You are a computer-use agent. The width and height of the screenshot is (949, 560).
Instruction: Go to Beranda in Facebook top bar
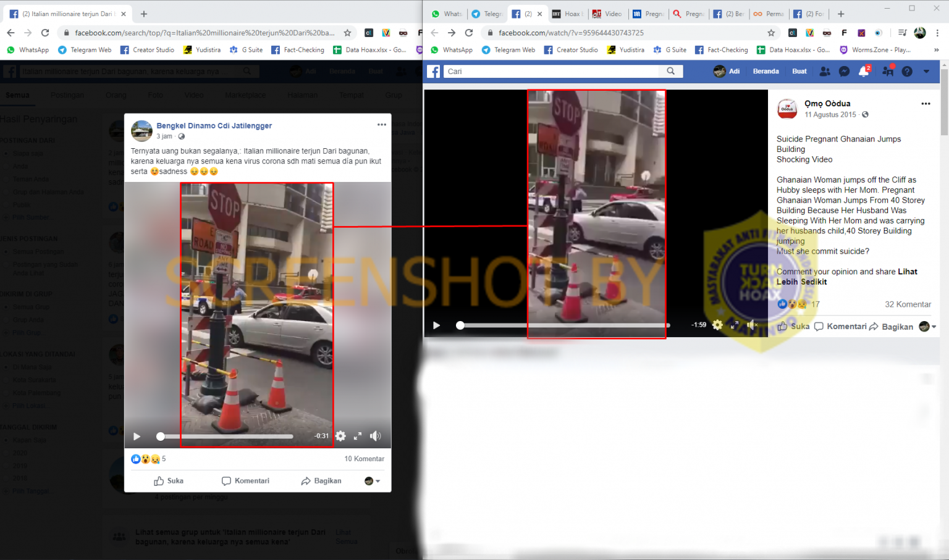tap(766, 72)
